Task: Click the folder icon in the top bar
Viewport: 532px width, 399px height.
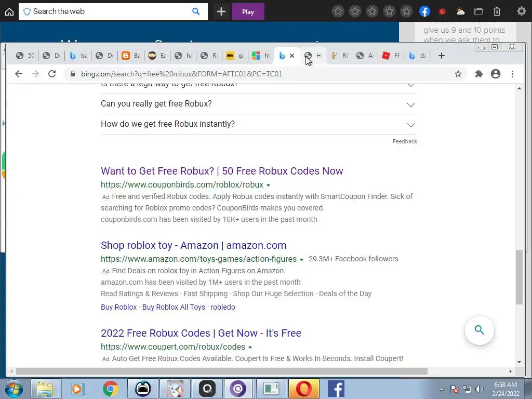Action: click(478, 11)
